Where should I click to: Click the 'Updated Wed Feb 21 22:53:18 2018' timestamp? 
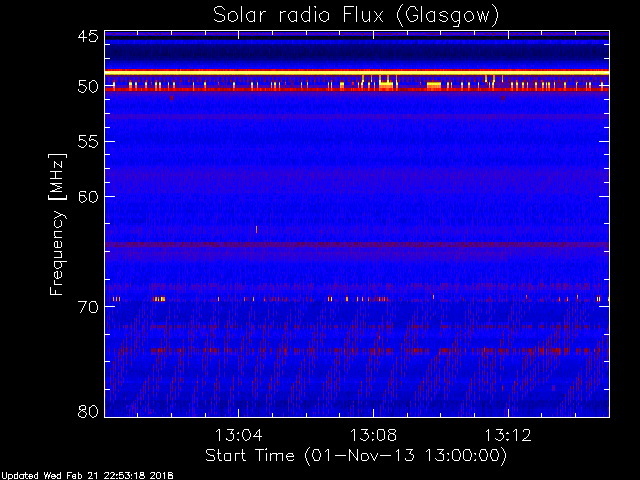coord(87,476)
